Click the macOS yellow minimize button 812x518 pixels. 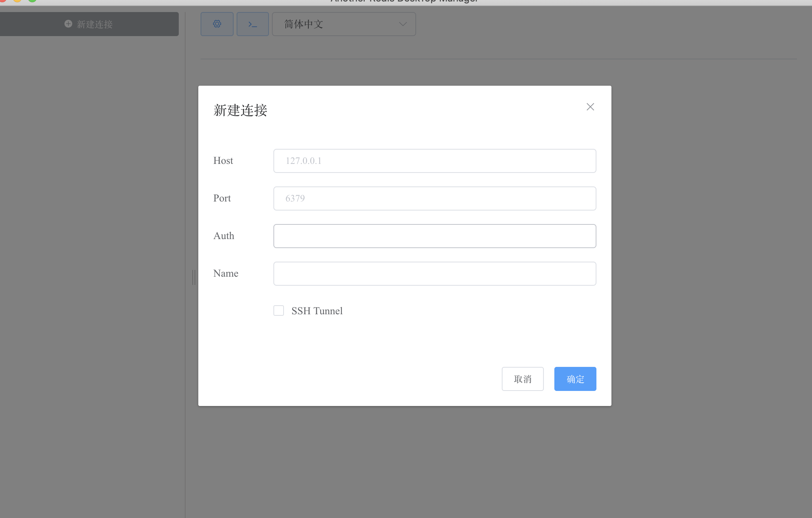[x=17, y=1]
